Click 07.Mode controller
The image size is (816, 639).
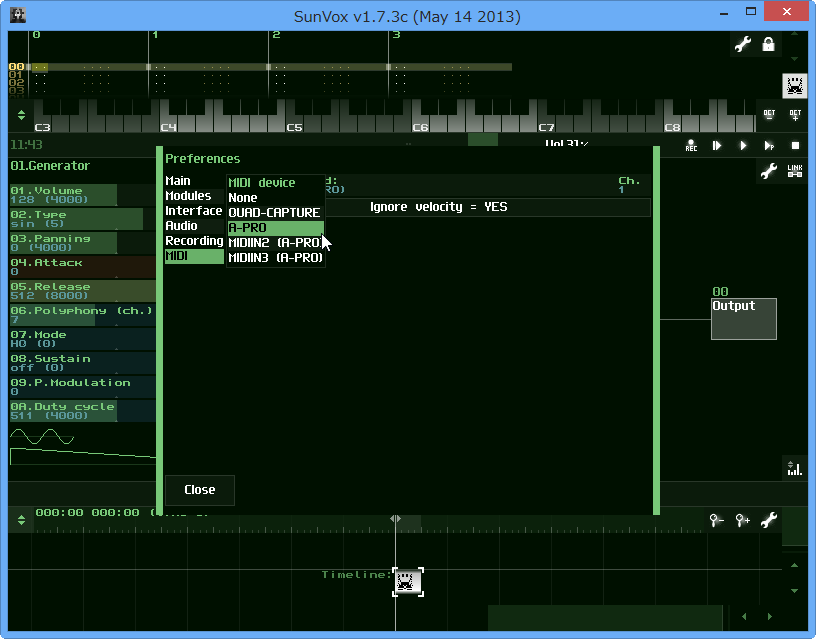click(x=82, y=339)
